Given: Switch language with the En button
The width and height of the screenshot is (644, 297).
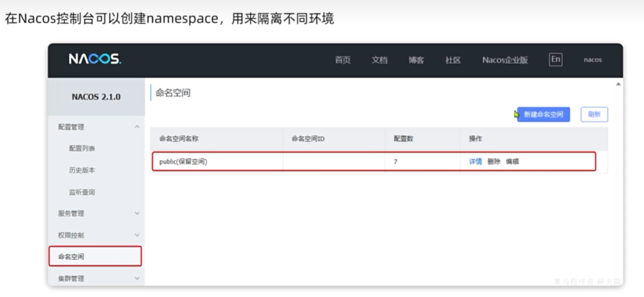Looking at the screenshot, I should [x=556, y=60].
